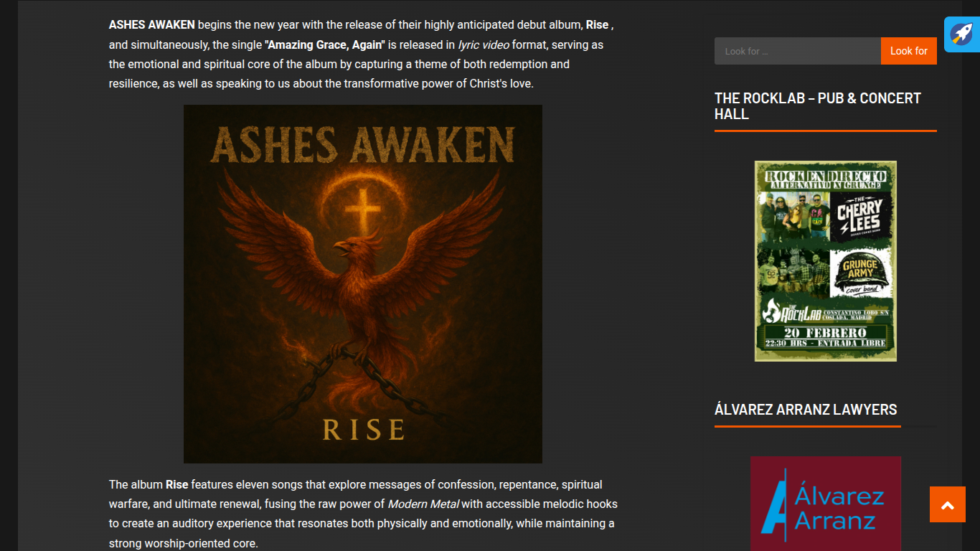Image resolution: width=980 pixels, height=551 pixels.
Task: Click the 'Álvarez Arranz Lawyers' heading
Action: click(806, 410)
